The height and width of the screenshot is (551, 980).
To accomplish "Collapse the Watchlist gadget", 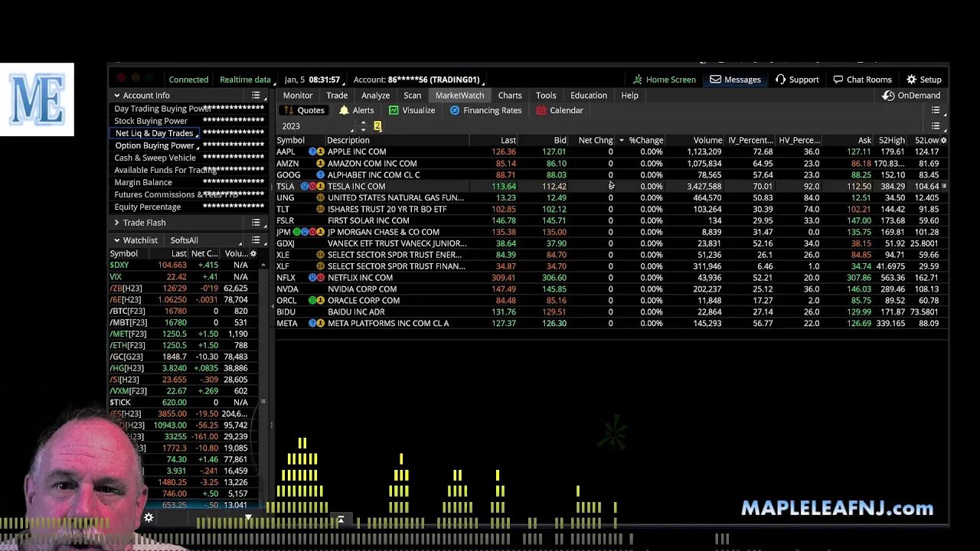I will [116, 240].
